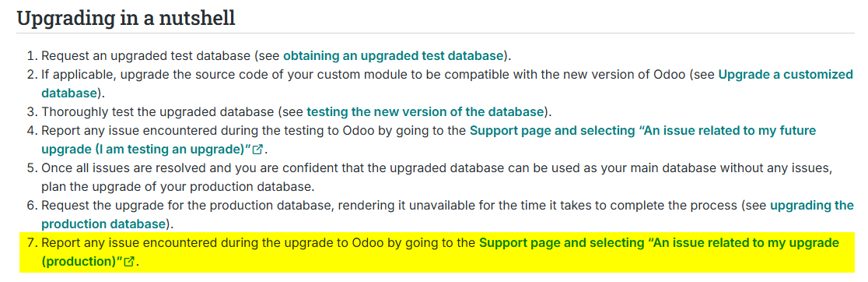
Task: Follow the "Upgrade a customized database" link
Action: pyautogui.click(x=447, y=83)
